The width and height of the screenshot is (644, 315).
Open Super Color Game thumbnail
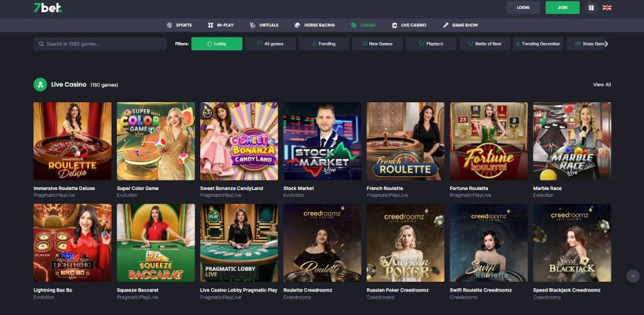point(156,141)
